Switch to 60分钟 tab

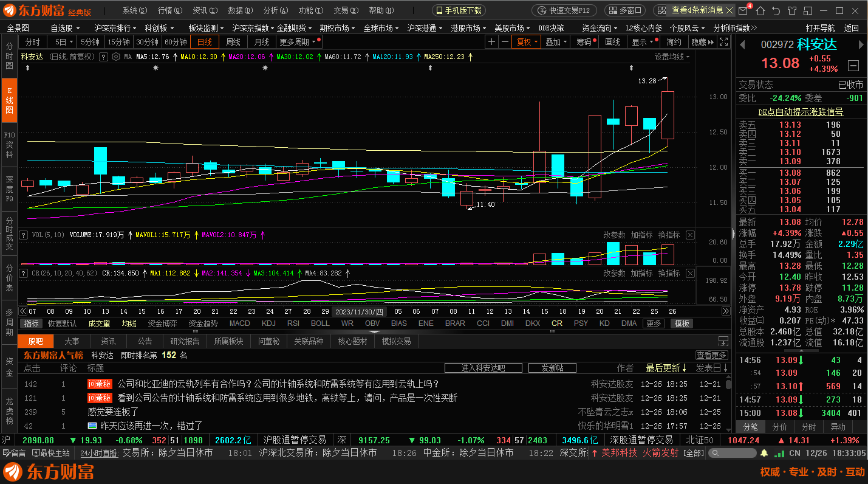pyautogui.click(x=176, y=42)
